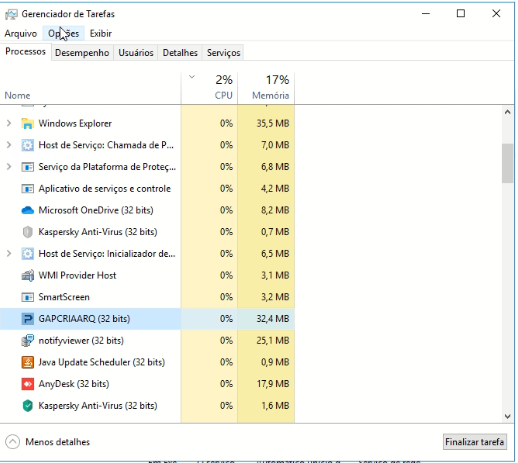The image size is (518, 463).
Task: Click the Task Manager title bar icon
Action: 11,14
